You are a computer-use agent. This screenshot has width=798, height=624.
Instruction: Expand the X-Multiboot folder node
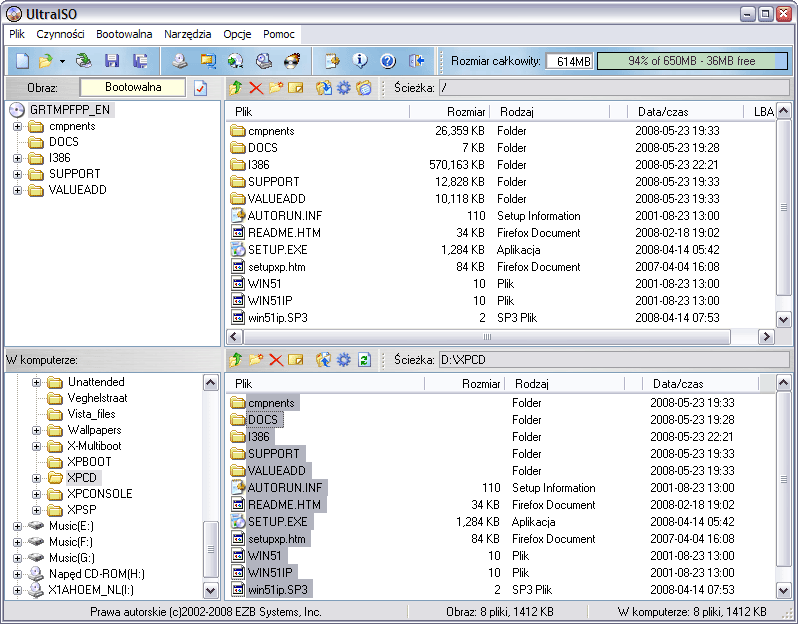36,446
